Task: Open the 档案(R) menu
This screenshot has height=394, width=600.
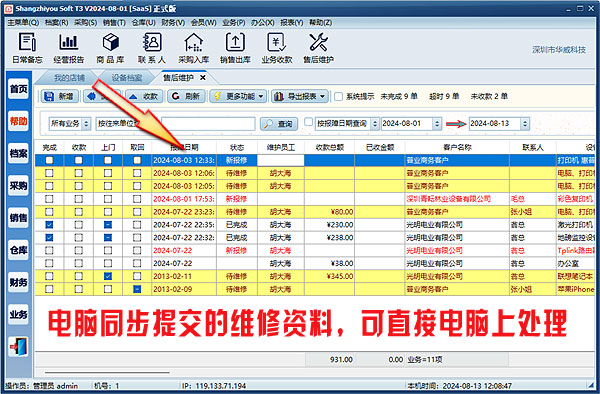Action: (56, 23)
